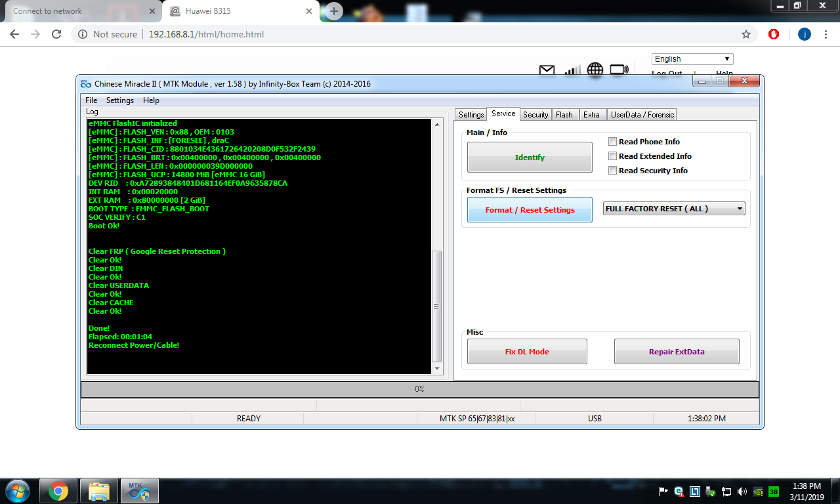840x504 pixels.
Task: Go back using Chrome's back arrow
Action: (14, 34)
